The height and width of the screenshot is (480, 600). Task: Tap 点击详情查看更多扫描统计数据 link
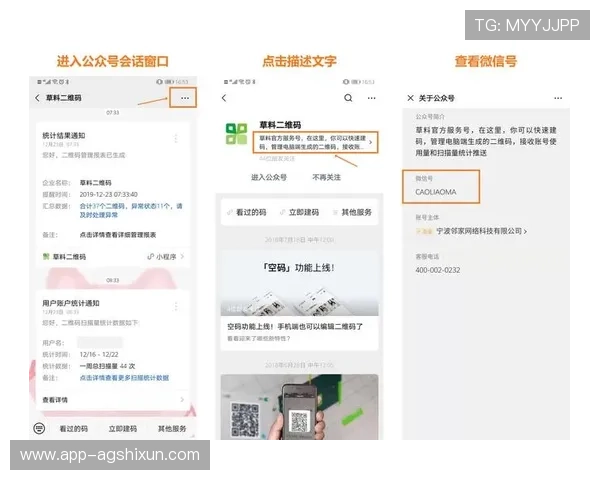tap(124, 378)
